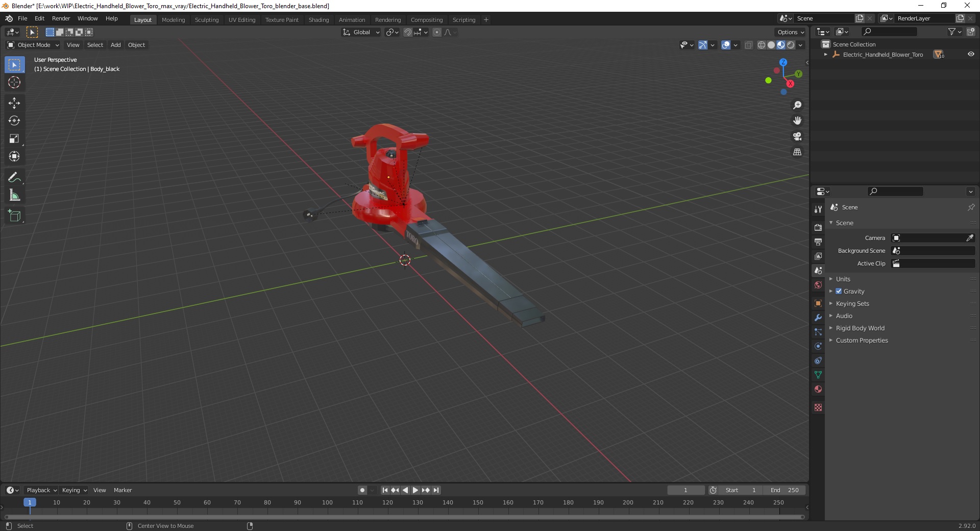This screenshot has height=531, width=980.
Task: Click the Camera field eyedropper
Action: tap(970, 238)
